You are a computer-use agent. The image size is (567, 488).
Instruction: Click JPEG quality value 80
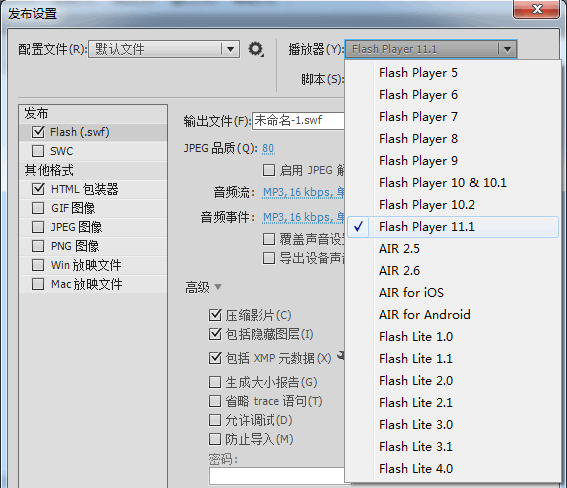(268, 149)
